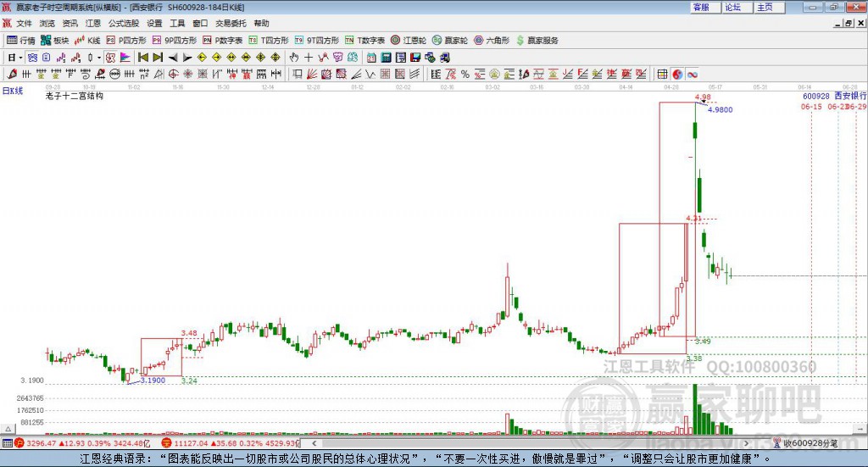Select the red pencil drawing tool
The height and width of the screenshot is (467, 868).
[12, 74]
